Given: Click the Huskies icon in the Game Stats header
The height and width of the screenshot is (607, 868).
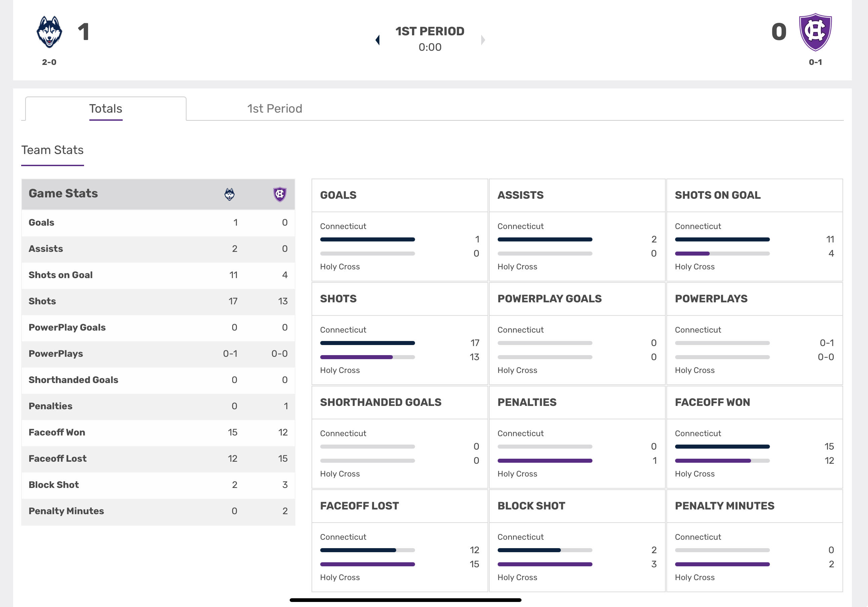Looking at the screenshot, I should point(230,194).
